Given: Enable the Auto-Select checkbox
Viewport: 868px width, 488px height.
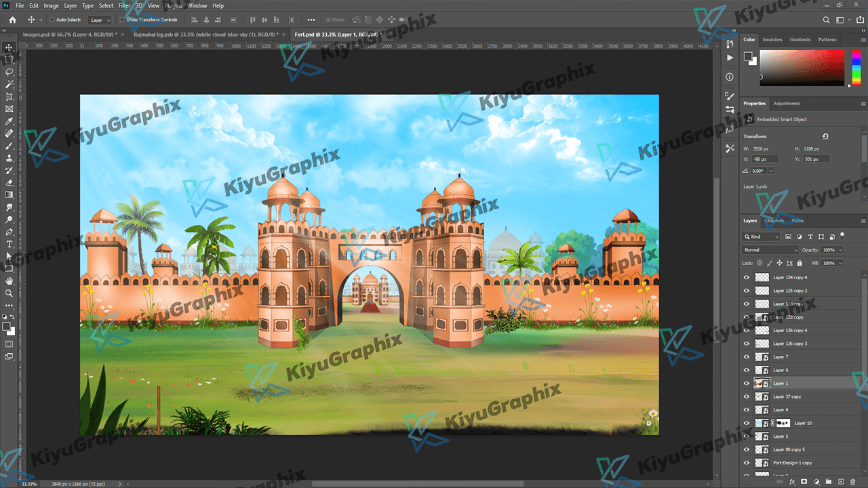Looking at the screenshot, I should pyautogui.click(x=52, y=20).
